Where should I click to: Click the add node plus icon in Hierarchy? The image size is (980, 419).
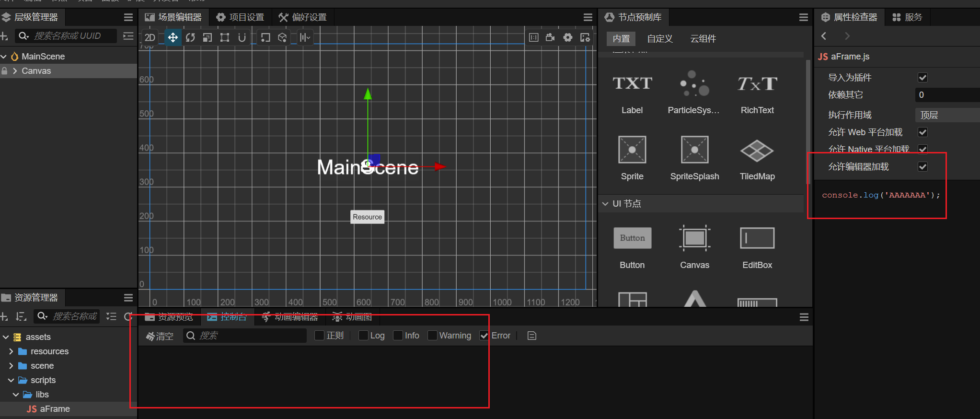4,36
